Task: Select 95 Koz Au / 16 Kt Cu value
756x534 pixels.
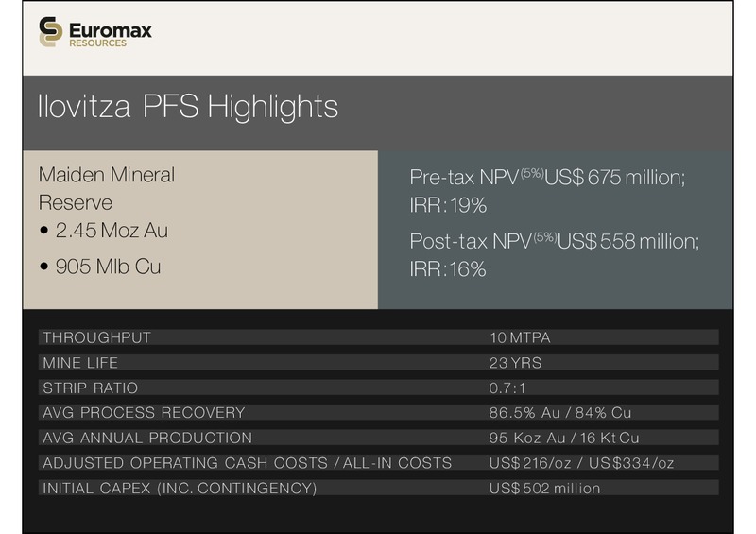Action: [564, 438]
